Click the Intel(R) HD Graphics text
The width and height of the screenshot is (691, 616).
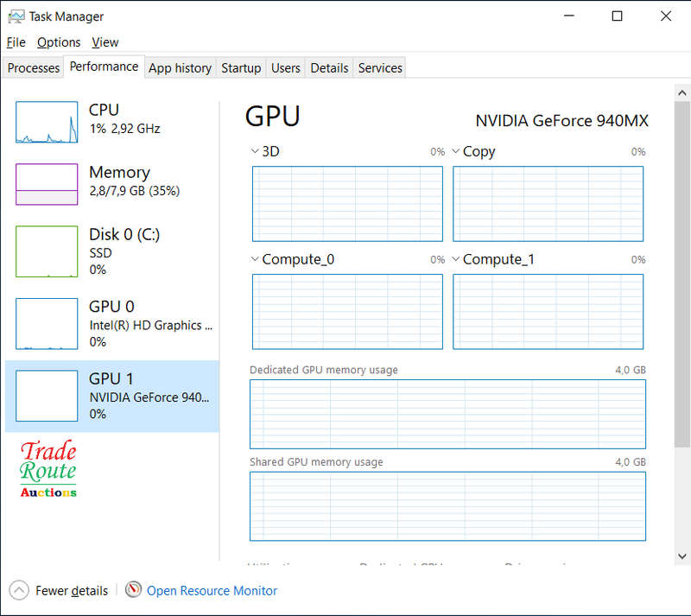[150, 326]
